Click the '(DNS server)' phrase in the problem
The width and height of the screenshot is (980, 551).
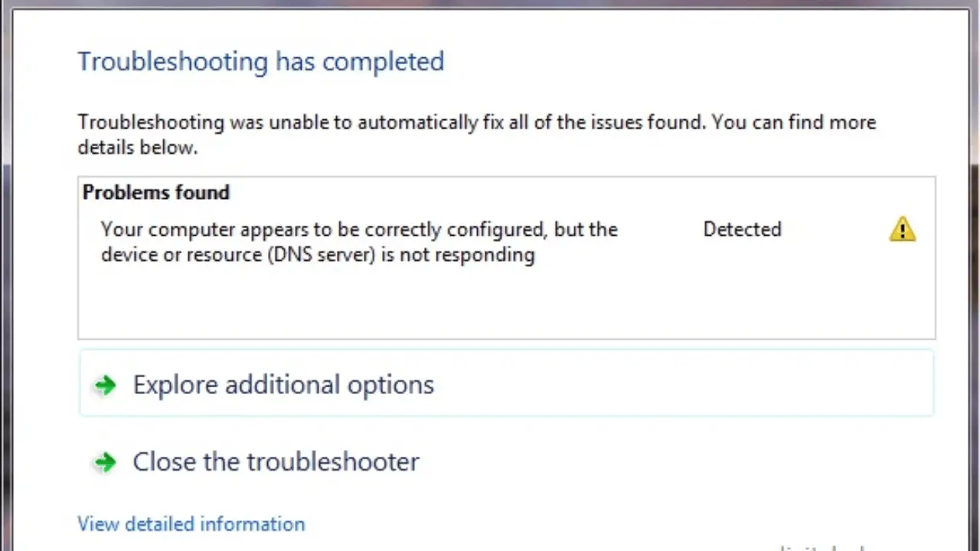[322, 255]
